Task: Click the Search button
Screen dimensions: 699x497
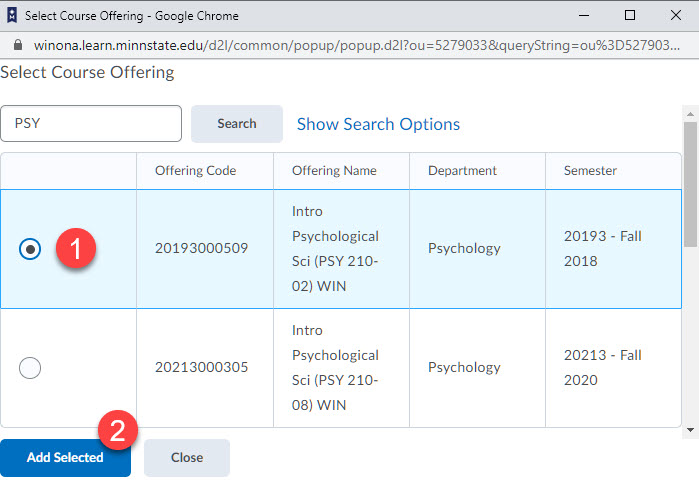Action: coord(237,123)
